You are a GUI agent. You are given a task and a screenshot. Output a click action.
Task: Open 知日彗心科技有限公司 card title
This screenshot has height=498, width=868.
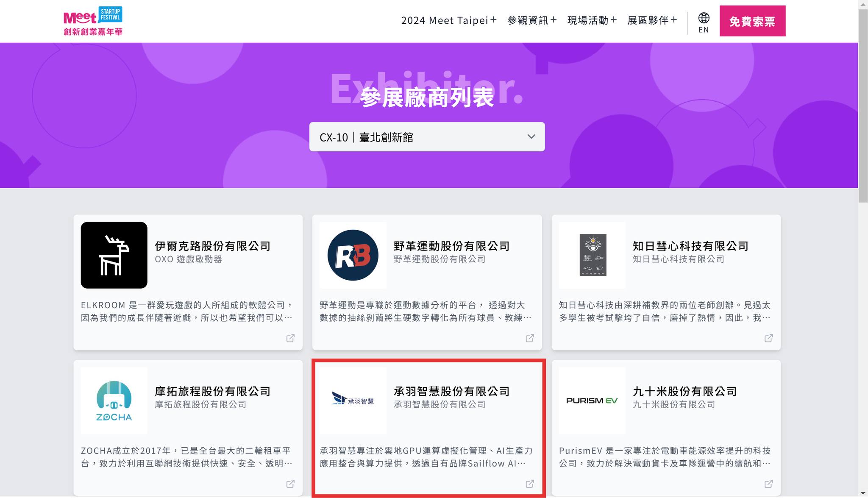point(690,246)
